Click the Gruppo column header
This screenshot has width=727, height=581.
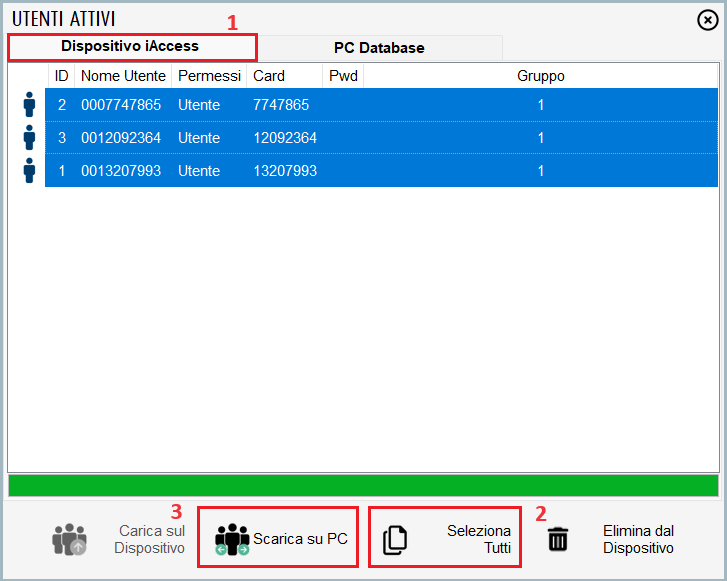point(541,76)
